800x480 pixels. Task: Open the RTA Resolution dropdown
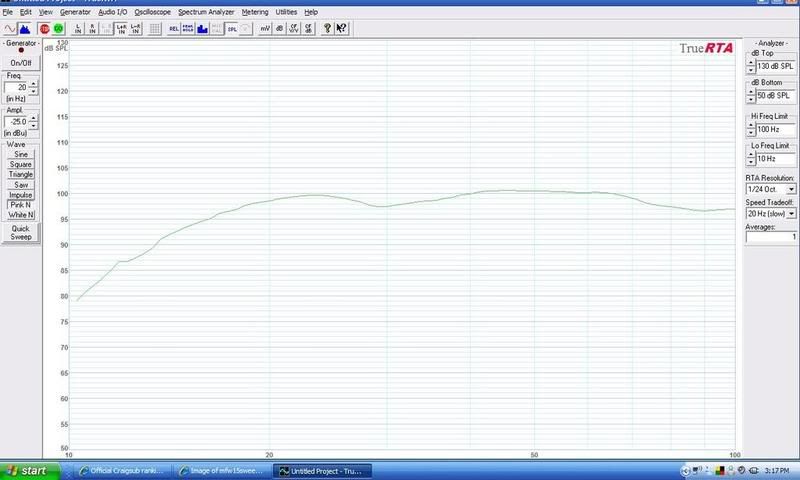point(791,189)
